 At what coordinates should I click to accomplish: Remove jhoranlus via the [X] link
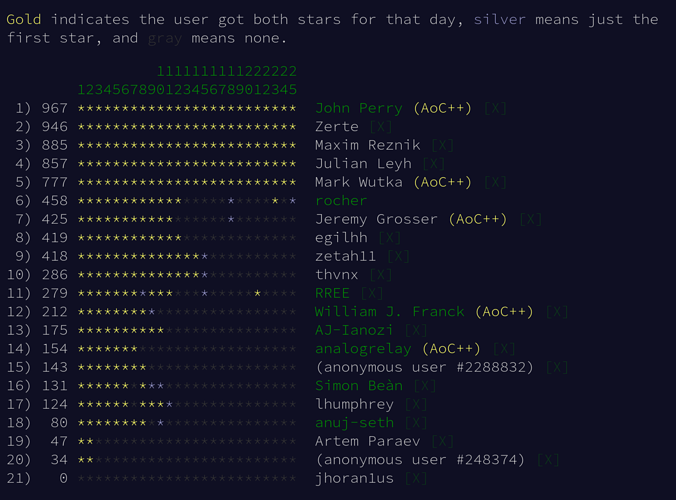click(416, 478)
